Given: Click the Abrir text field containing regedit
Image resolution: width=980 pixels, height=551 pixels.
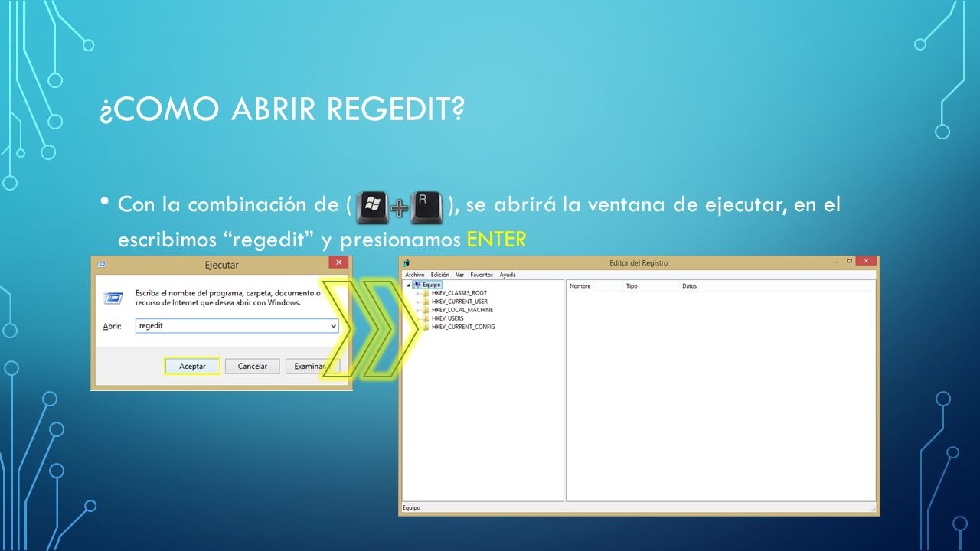Looking at the screenshot, I should point(237,326).
